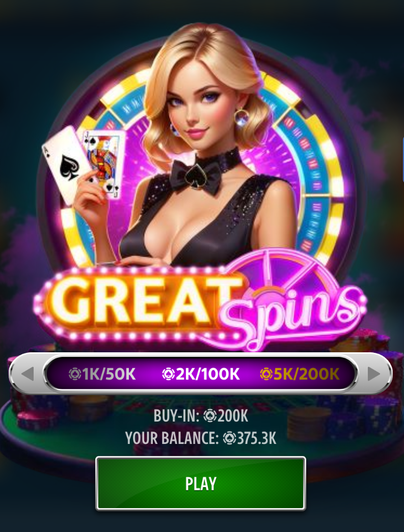Click the spade emblem on bow tie
Image resolution: width=404 pixels, height=532 pixels.
pos(195,177)
